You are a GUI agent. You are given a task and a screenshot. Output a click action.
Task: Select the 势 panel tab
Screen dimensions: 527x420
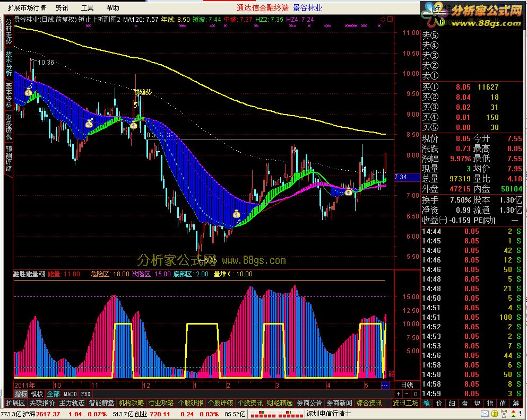point(477,403)
